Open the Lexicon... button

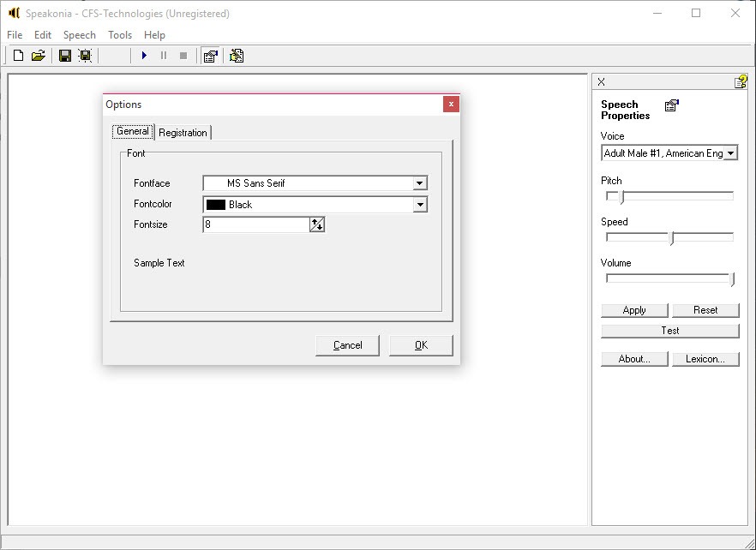pyautogui.click(x=705, y=359)
